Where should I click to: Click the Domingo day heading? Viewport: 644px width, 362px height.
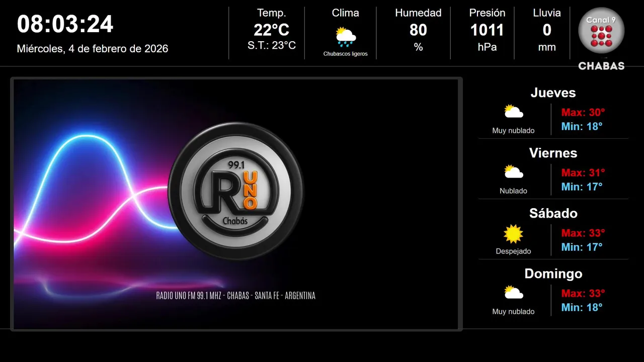tap(553, 274)
